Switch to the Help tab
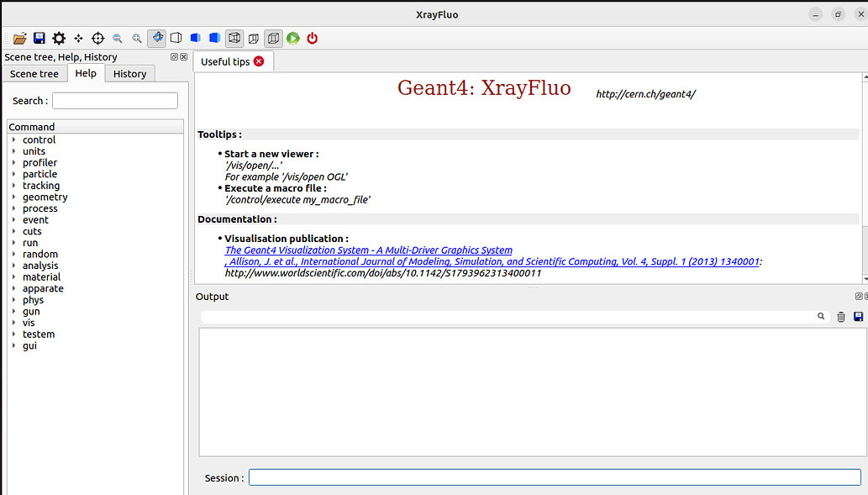Screen dimensions: 868x495 [86, 73]
